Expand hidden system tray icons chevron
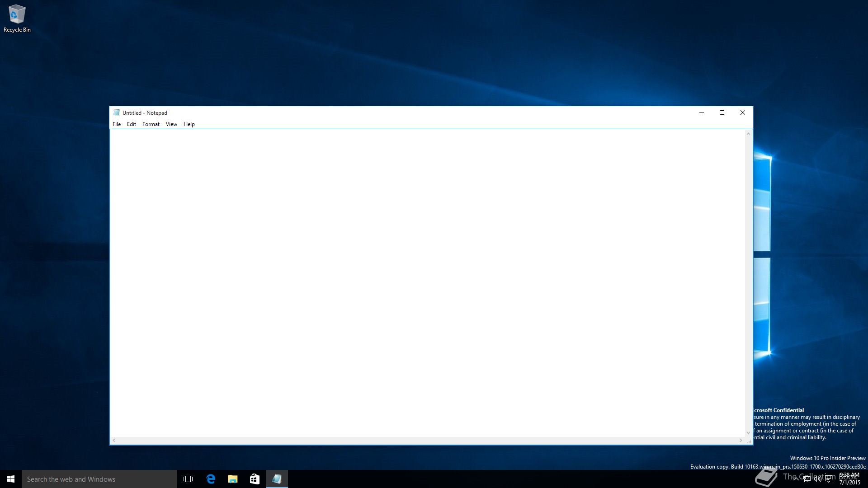 [x=796, y=479]
